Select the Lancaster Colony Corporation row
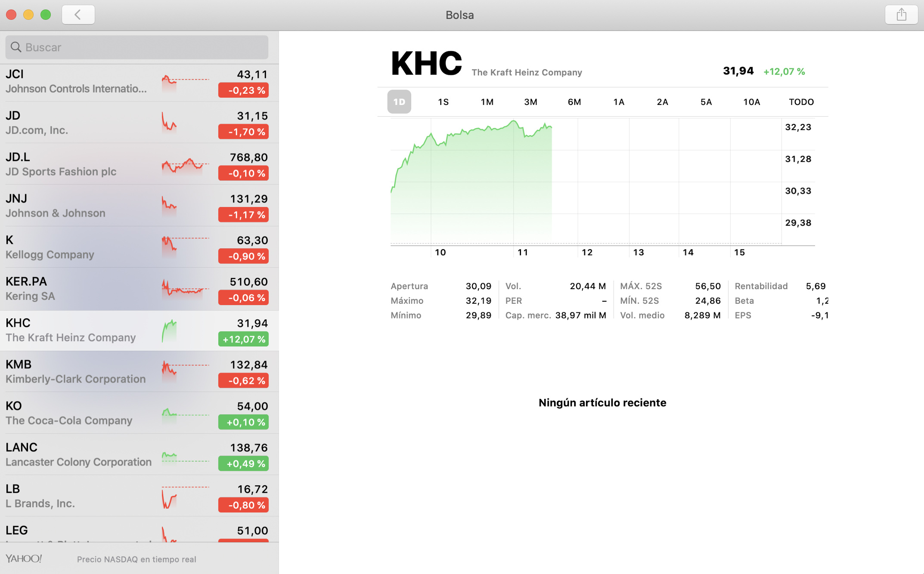Viewport: 924px width, 574px height. (139, 454)
